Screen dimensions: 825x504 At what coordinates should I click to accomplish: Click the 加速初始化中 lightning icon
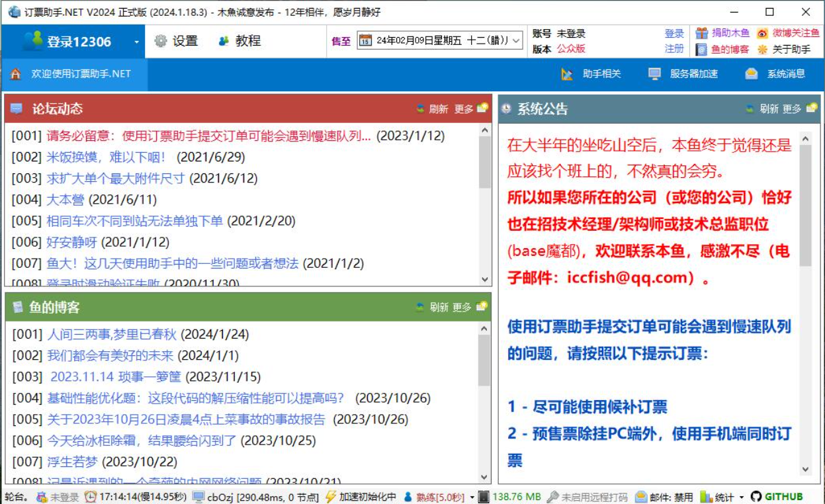click(331, 497)
